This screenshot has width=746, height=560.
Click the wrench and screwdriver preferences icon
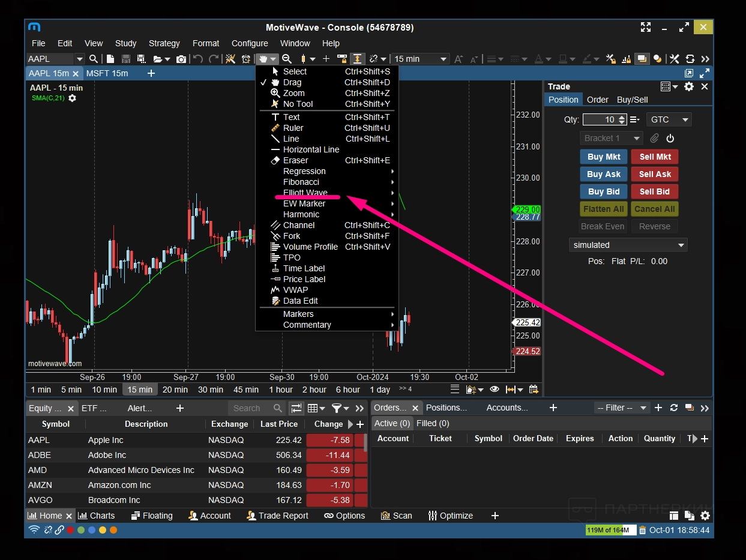(675, 59)
